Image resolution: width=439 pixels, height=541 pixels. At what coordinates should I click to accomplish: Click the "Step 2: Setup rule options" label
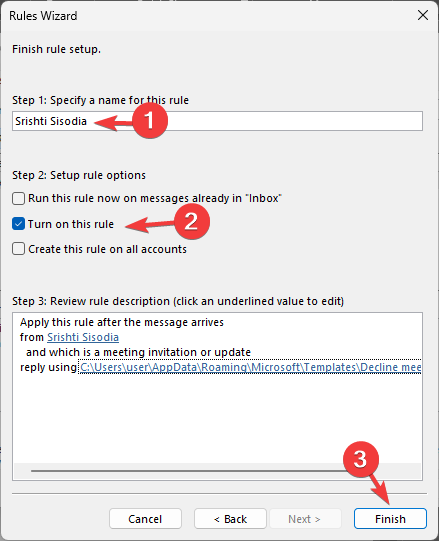(79, 175)
